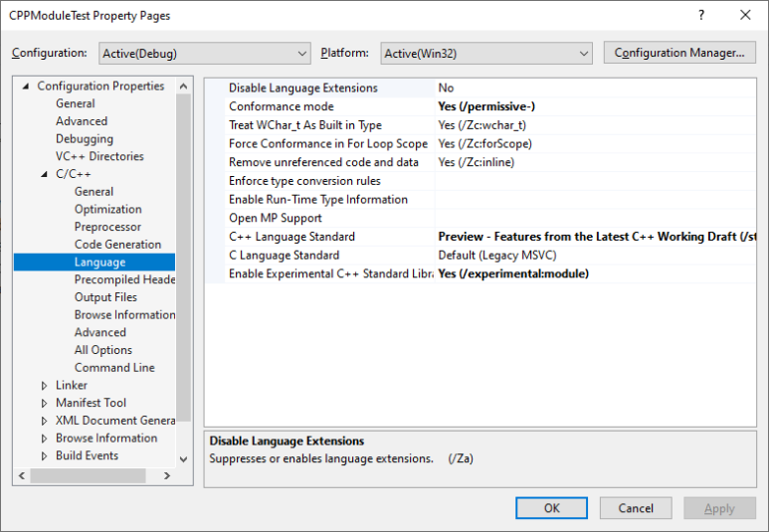Select the Manifest Tool tree item
The width and height of the screenshot is (769, 532).
coord(91,403)
